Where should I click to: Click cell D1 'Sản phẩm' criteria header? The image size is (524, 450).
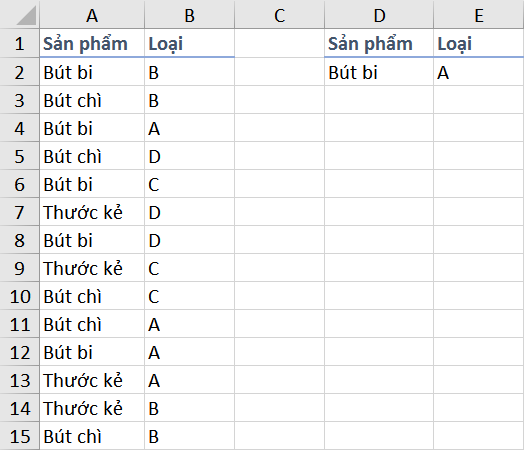(x=379, y=43)
